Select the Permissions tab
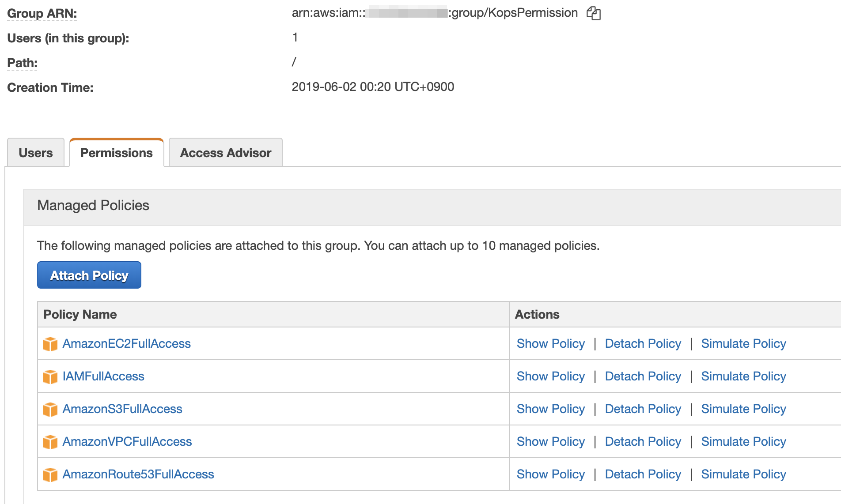841x504 pixels. pyautogui.click(x=117, y=153)
